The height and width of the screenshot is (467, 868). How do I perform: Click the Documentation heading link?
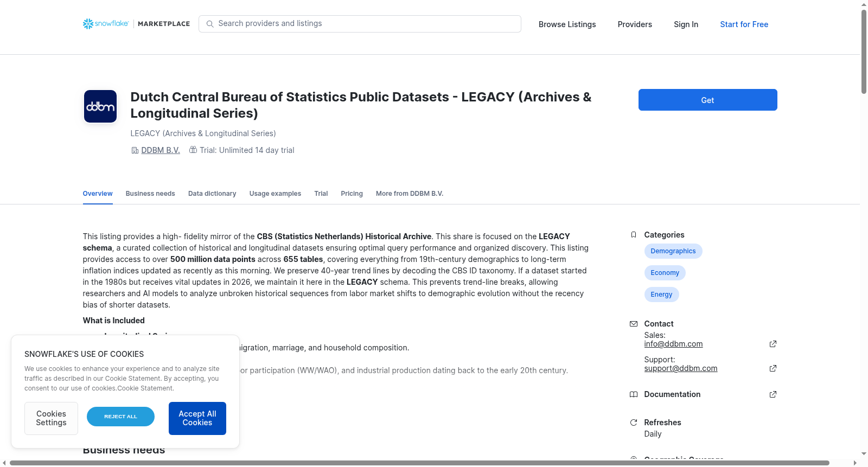tap(672, 394)
